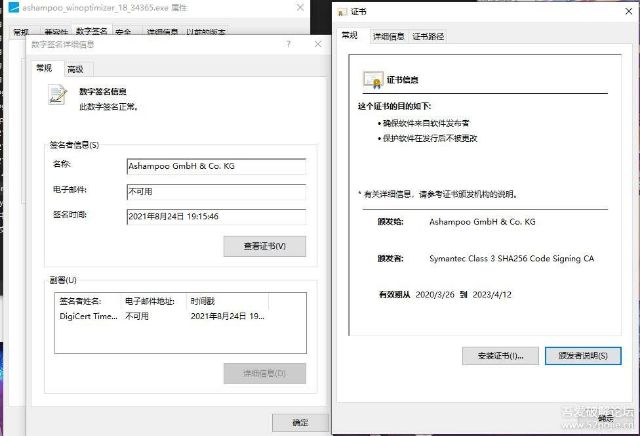Click the 查看证书(V) button

point(264,246)
